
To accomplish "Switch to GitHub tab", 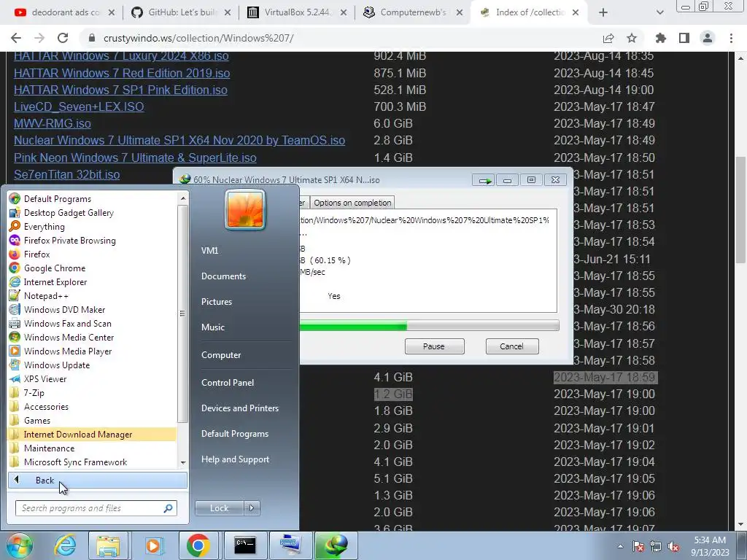I will [181, 12].
